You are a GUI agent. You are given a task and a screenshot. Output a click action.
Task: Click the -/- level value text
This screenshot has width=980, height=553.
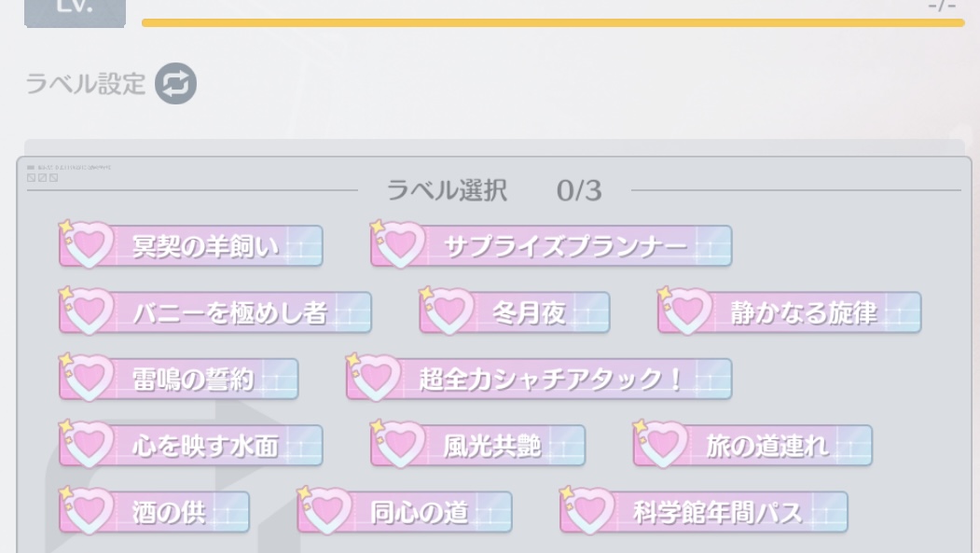(942, 7)
